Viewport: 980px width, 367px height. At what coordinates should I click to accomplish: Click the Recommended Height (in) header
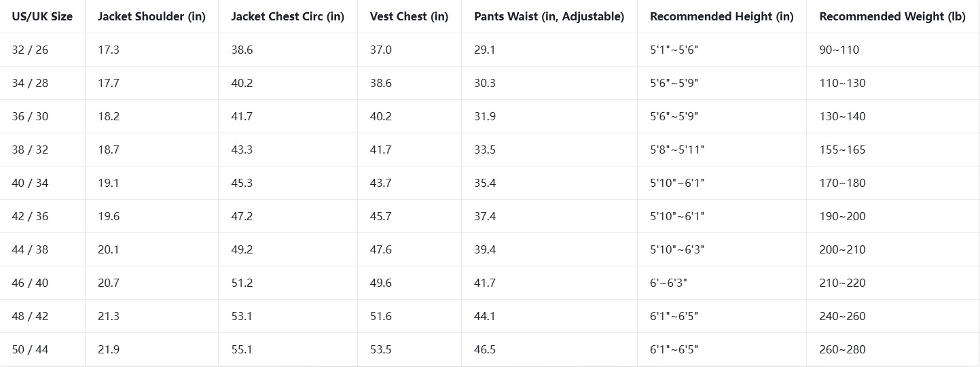click(x=722, y=16)
